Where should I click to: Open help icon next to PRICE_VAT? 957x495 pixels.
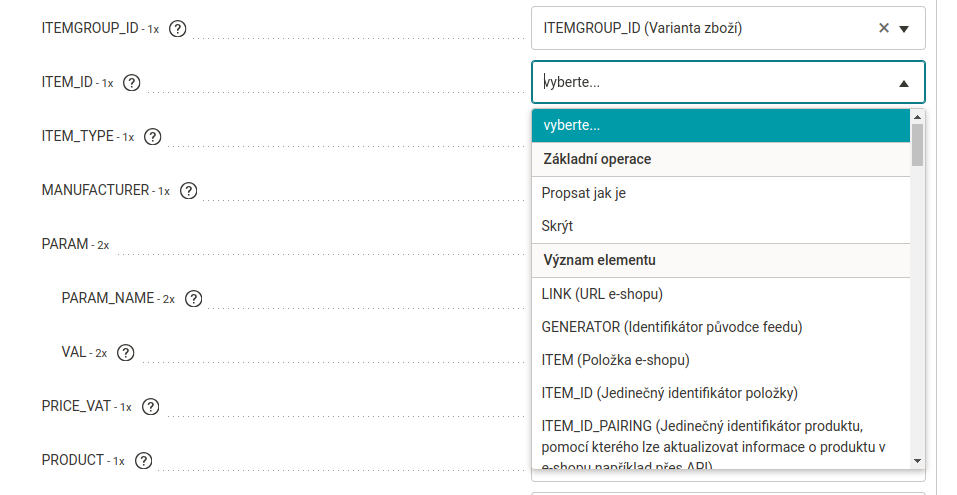(150, 406)
